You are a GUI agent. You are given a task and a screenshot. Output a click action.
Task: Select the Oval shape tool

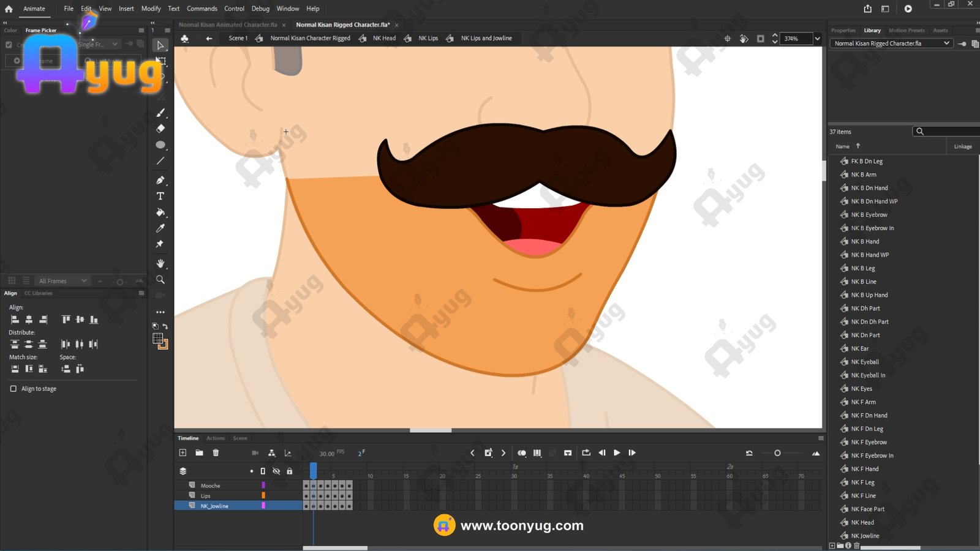point(160,145)
